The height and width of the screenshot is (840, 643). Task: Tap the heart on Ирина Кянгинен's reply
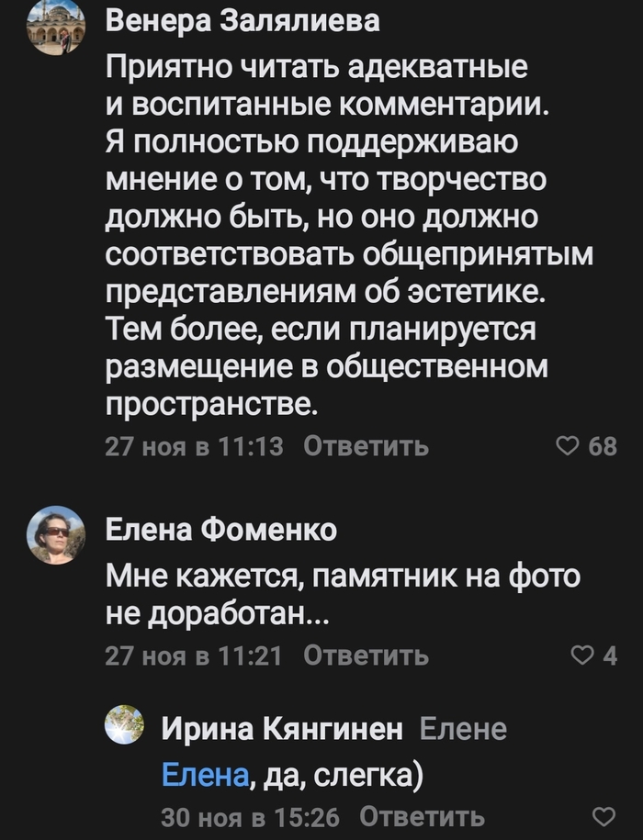click(604, 816)
